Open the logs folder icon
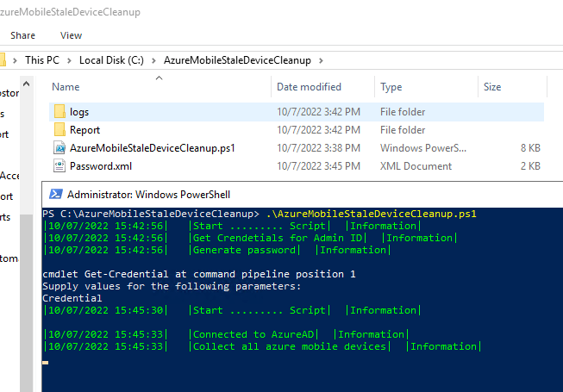Viewport: 563px width, 392px height. [x=59, y=112]
